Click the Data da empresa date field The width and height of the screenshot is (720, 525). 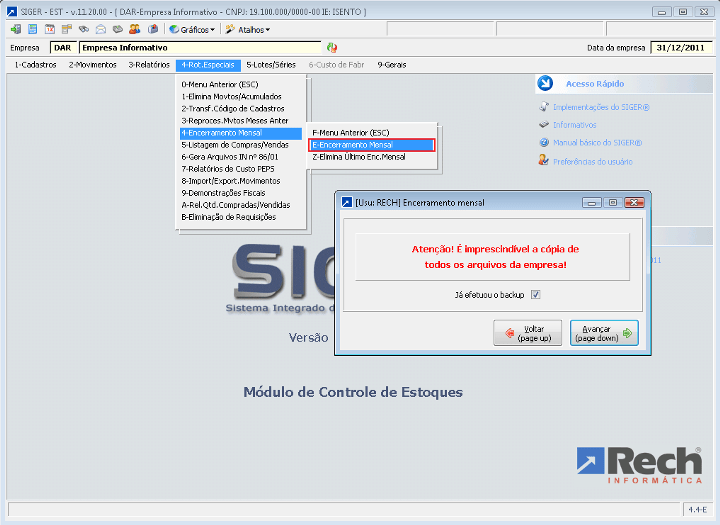681,48
